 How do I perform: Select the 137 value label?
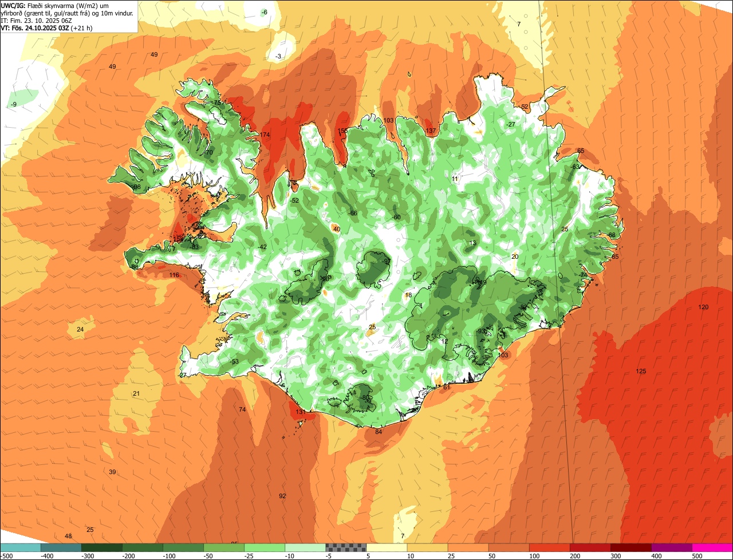click(x=431, y=131)
